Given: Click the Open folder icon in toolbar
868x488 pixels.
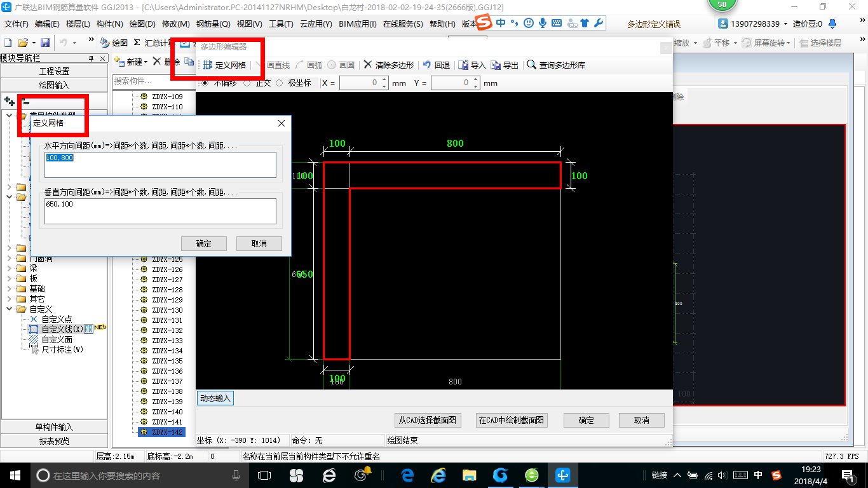Looking at the screenshot, I should (x=22, y=43).
